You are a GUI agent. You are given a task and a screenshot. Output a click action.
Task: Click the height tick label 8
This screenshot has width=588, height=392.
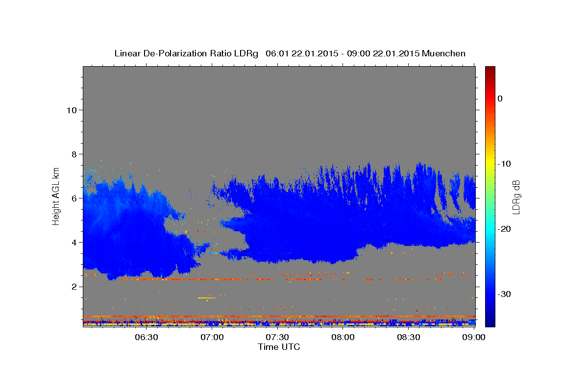74,154
